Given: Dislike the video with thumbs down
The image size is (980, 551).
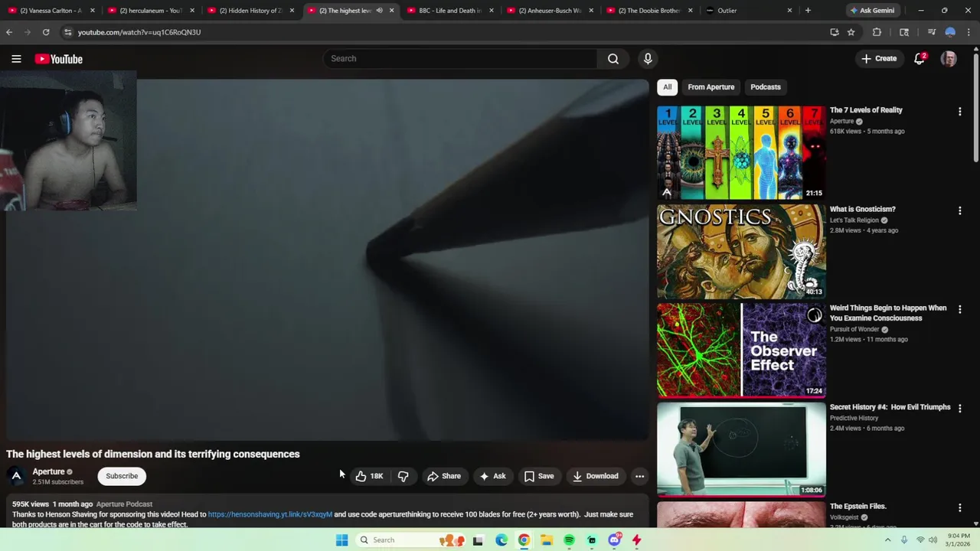Looking at the screenshot, I should tap(403, 476).
